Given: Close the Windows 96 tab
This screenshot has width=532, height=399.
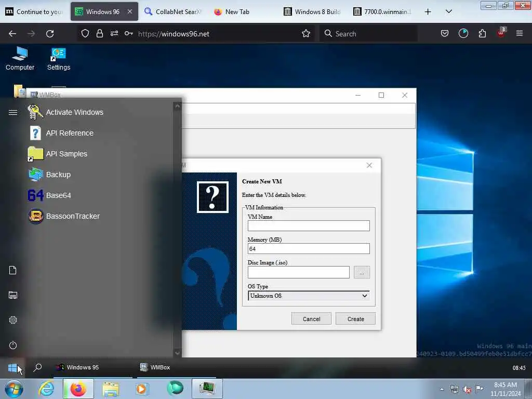Looking at the screenshot, I should tap(130, 11).
